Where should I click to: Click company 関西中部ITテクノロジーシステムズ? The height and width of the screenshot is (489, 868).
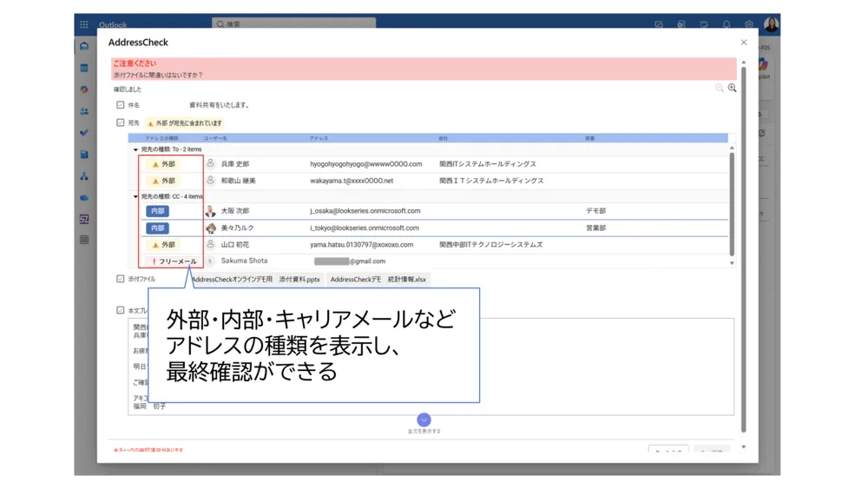(x=491, y=244)
